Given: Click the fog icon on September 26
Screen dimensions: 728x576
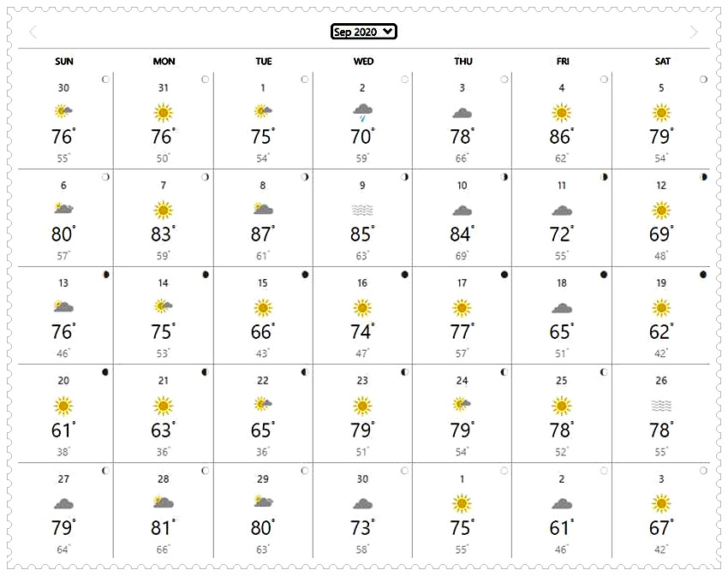Looking at the screenshot, I should pos(661,407).
